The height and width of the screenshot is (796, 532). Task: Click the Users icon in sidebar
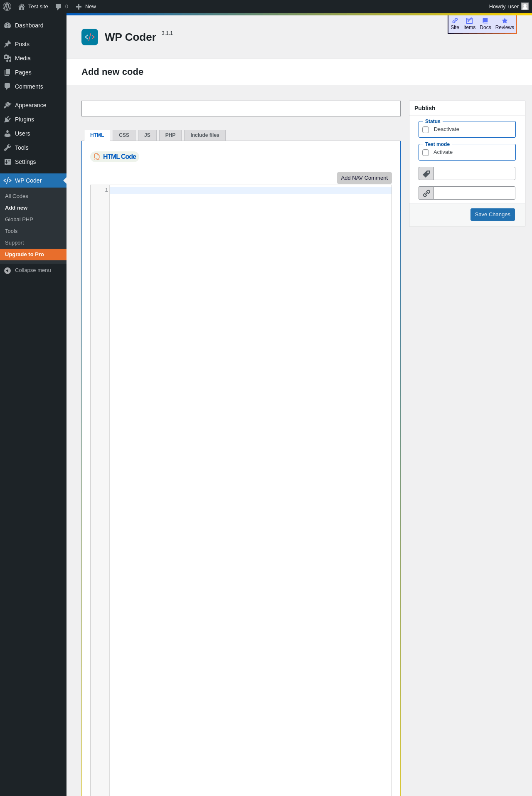[x=7, y=133]
